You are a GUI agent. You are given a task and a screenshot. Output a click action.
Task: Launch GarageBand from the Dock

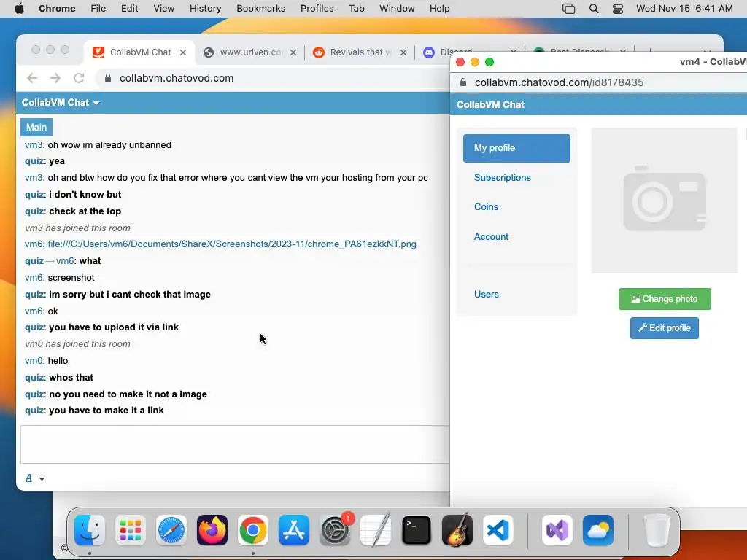(x=457, y=530)
